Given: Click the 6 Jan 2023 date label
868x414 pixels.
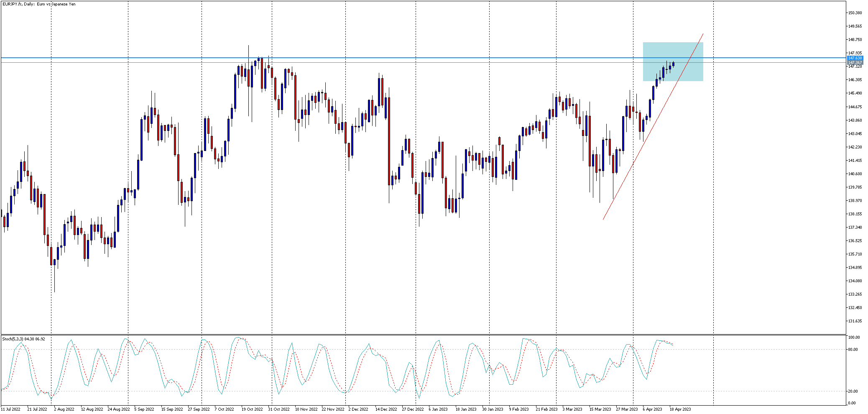Looking at the screenshot, I should click(x=438, y=409).
